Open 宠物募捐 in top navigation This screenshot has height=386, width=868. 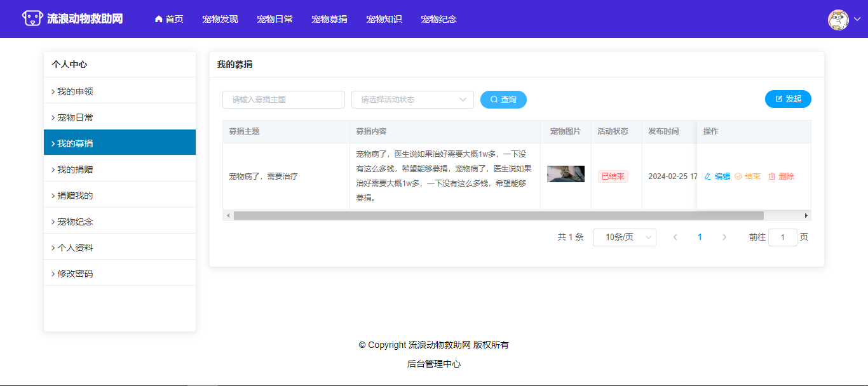click(x=329, y=19)
